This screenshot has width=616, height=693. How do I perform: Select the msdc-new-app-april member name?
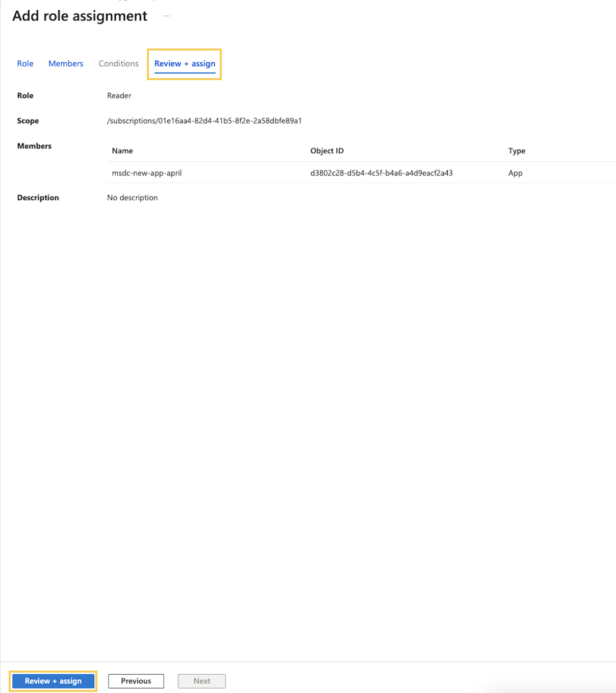click(147, 173)
